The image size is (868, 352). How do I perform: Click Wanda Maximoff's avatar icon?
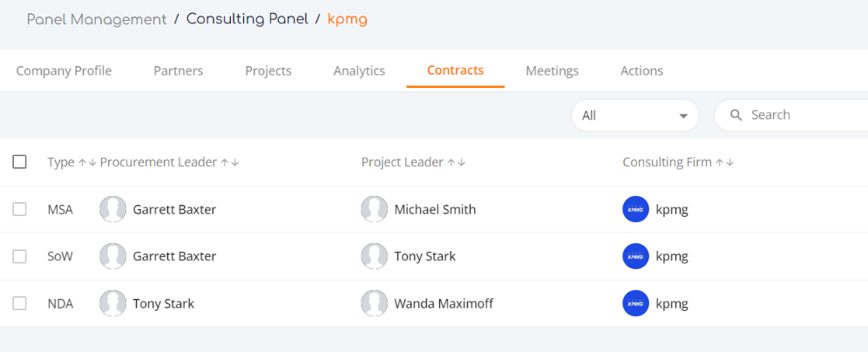pos(374,303)
